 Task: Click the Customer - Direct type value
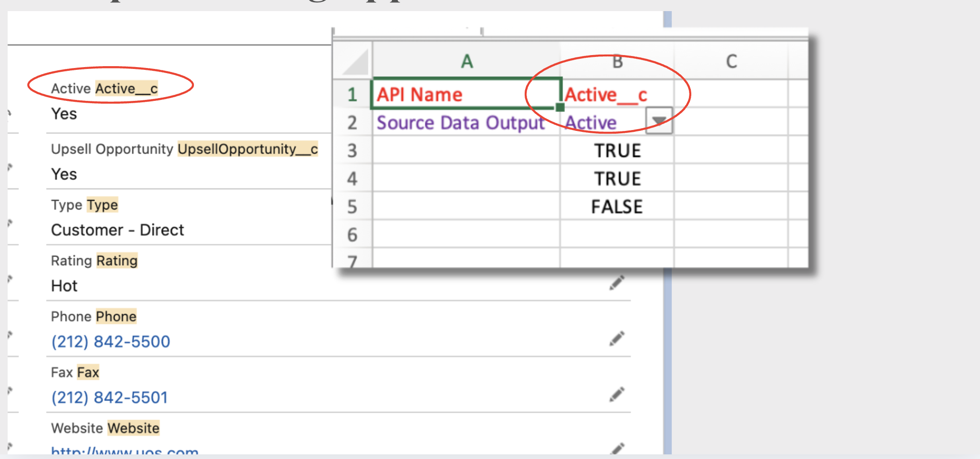(x=117, y=229)
